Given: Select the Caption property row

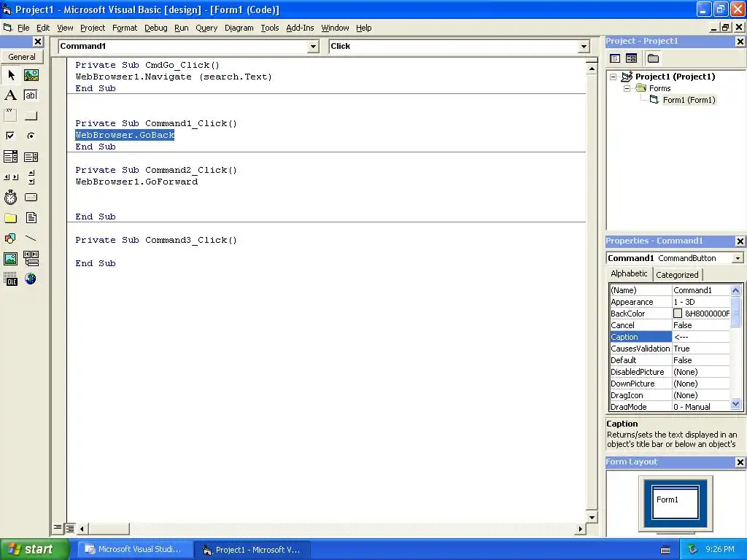Looking at the screenshot, I should tap(670, 337).
